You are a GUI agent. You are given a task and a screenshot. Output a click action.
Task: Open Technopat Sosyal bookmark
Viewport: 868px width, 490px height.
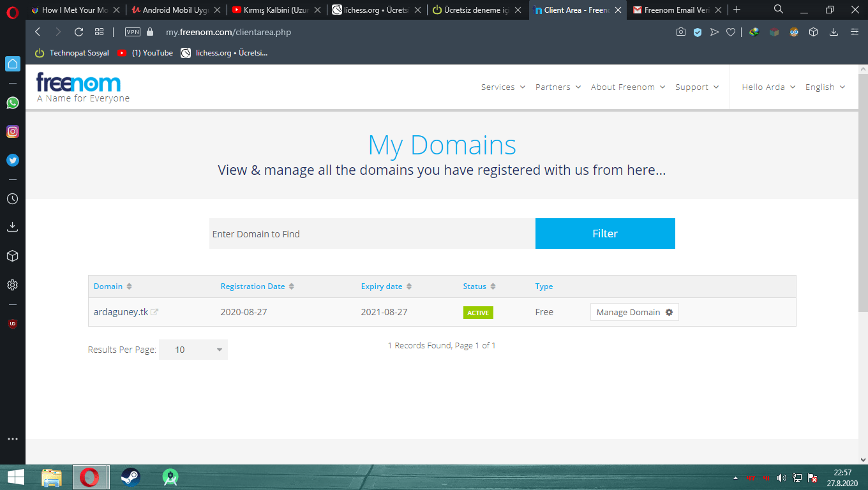pos(71,53)
